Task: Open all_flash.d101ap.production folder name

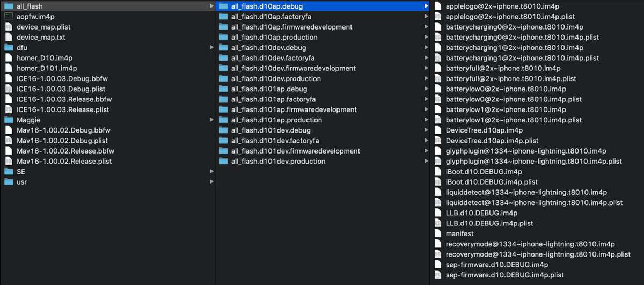Action: (276, 120)
